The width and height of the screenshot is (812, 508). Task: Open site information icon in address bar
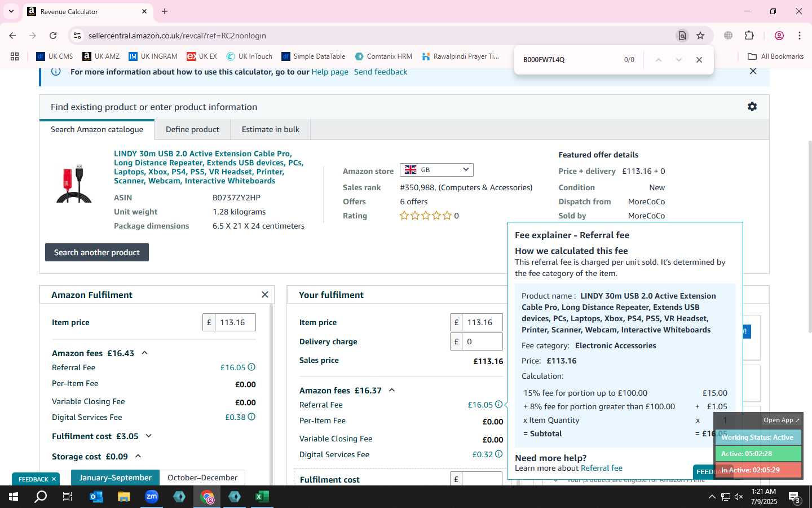click(x=77, y=36)
